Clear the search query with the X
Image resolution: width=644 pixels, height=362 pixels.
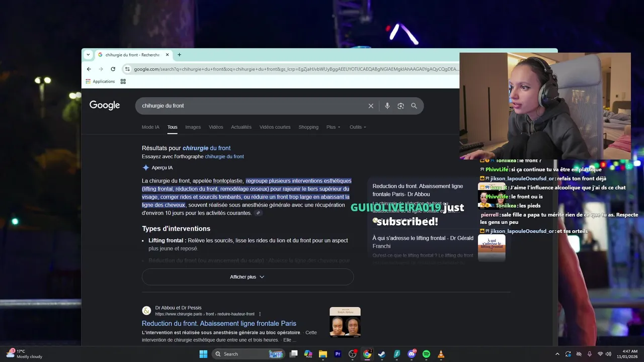tap(371, 106)
